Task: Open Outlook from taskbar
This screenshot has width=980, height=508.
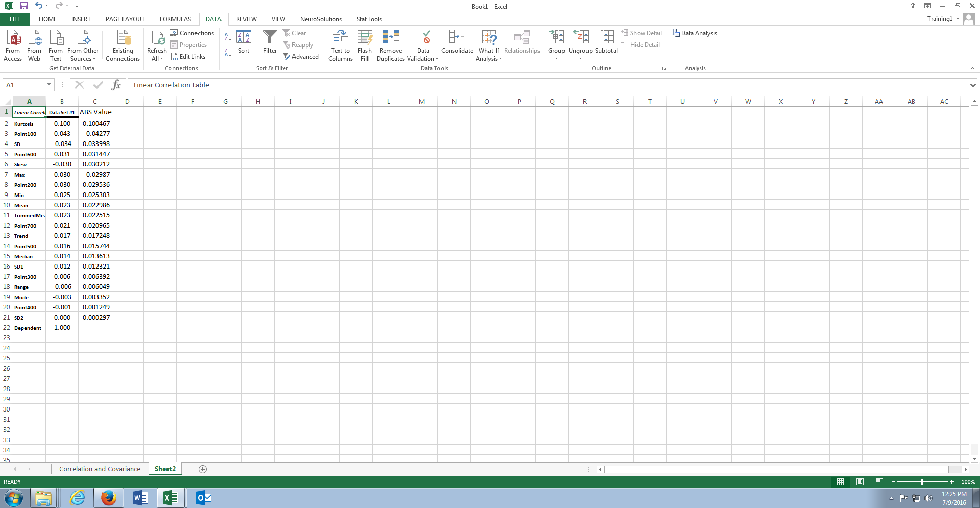Action: pos(203,498)
